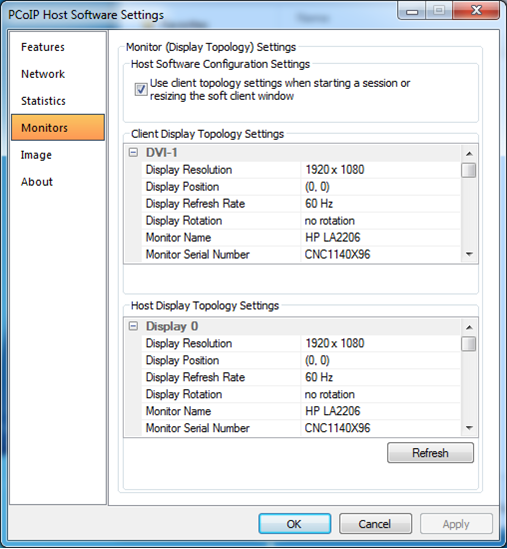Close the PCoIP Host Software Settings window

point(475,10)
